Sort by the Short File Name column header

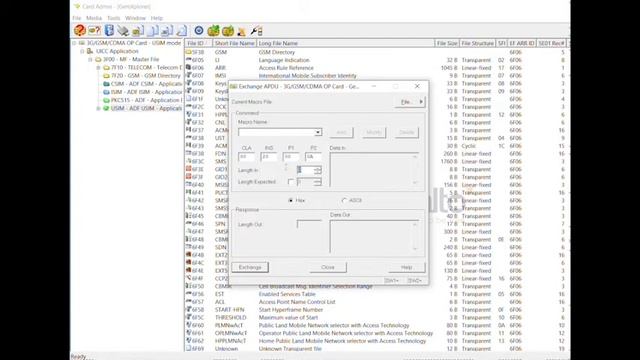click(x=235, y=43)
